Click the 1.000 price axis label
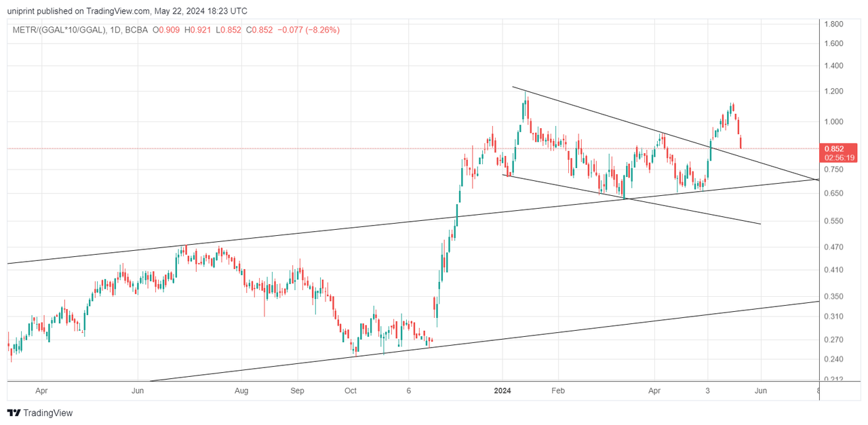Image resolution: width=868 pixels, height=425 pixels. point(834,122)
